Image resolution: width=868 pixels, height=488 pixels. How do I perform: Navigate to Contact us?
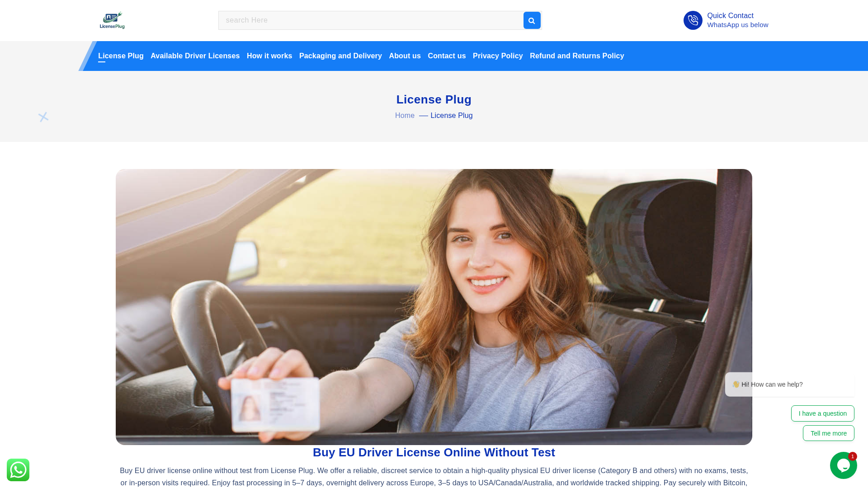[447, 56]
